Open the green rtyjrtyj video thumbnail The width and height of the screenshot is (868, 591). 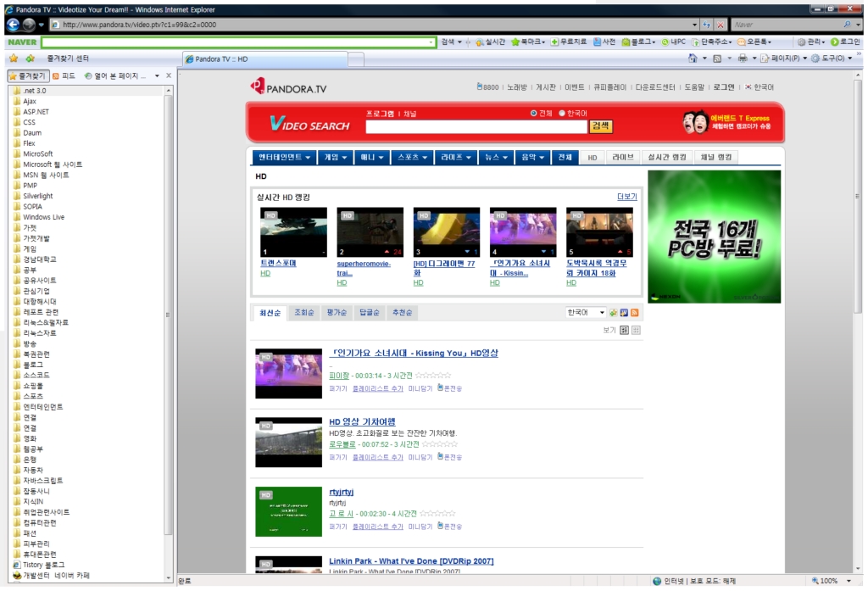tap(288, 511)
